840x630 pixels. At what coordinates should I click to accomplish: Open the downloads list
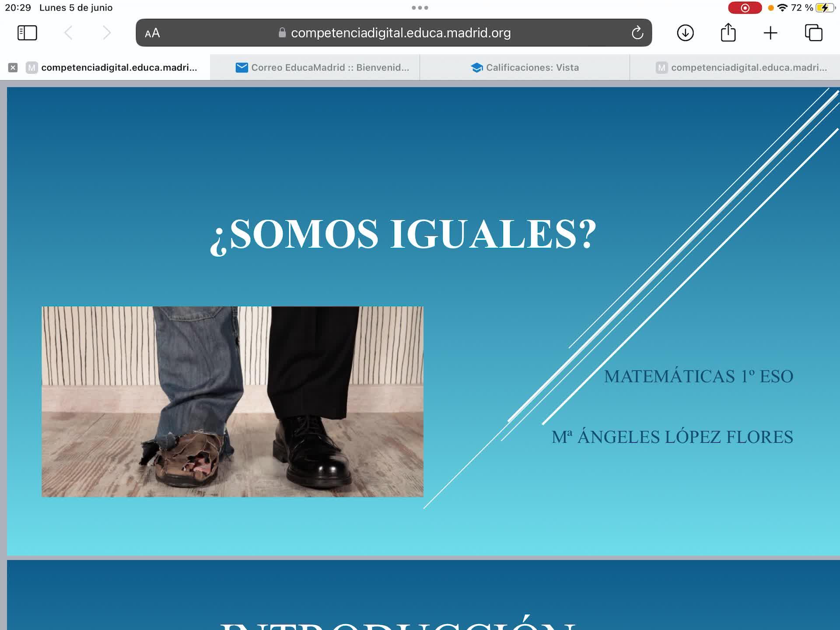[685, 33]
